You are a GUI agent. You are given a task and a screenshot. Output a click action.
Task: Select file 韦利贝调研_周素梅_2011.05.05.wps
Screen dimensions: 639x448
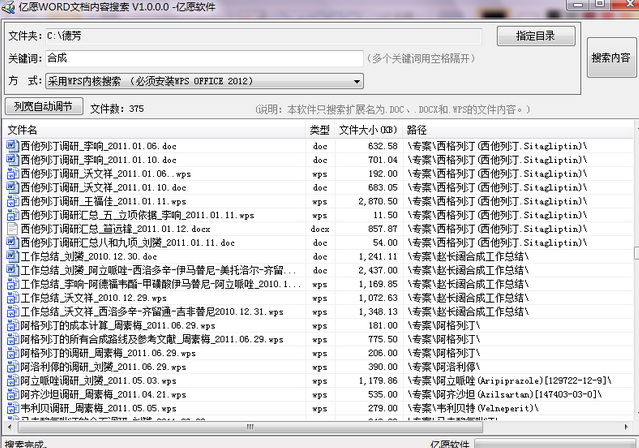99,409
